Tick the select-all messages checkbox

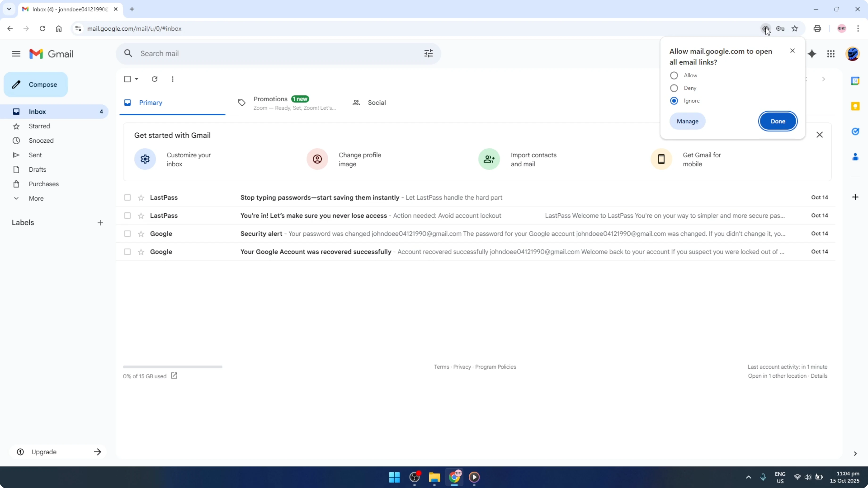127,79
